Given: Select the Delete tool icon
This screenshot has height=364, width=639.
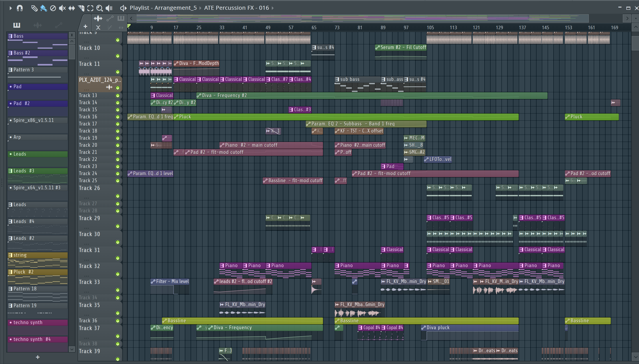Looking at the screenshot, I should click(x=53, y=8).
